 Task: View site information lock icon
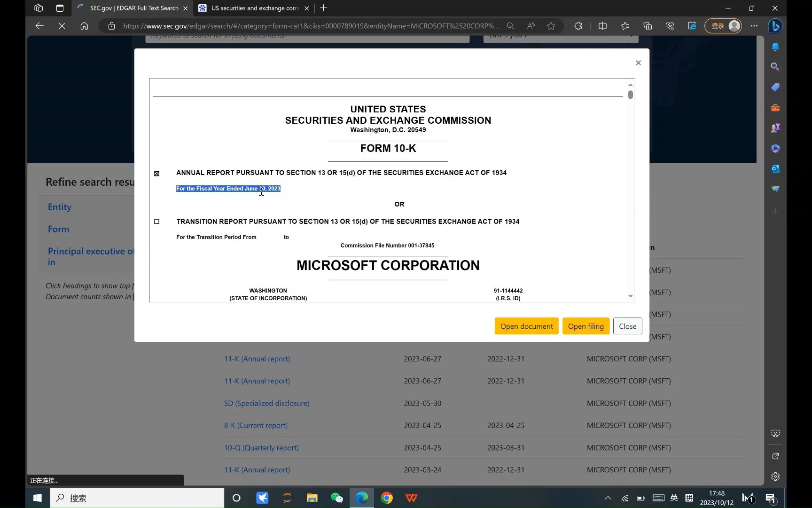tap(111, 26)
